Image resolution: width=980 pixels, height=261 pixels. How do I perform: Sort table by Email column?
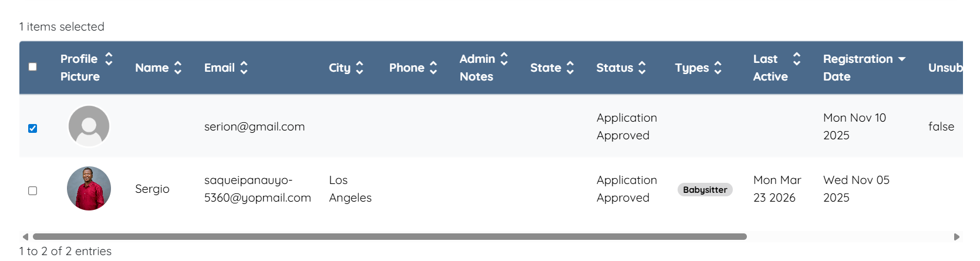point(244,68)
